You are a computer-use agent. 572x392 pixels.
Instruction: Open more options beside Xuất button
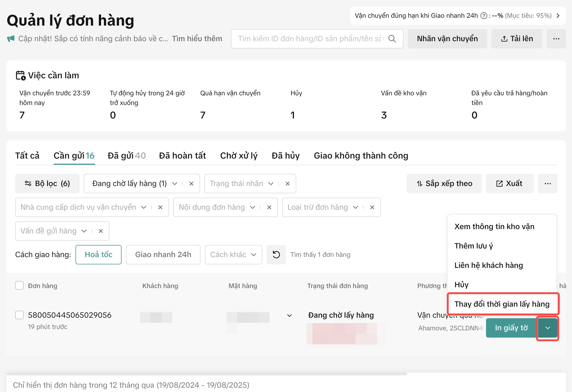[547, 184]
